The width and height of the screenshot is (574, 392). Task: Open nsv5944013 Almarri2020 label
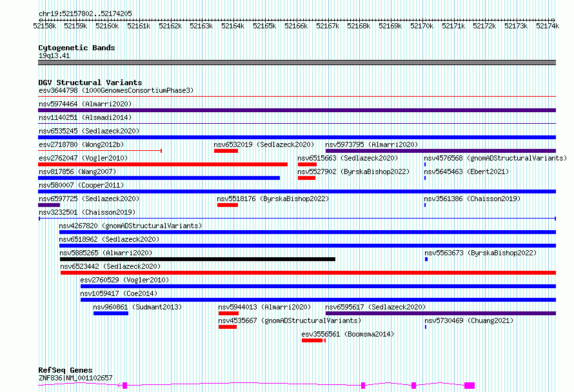pos(264,307)
